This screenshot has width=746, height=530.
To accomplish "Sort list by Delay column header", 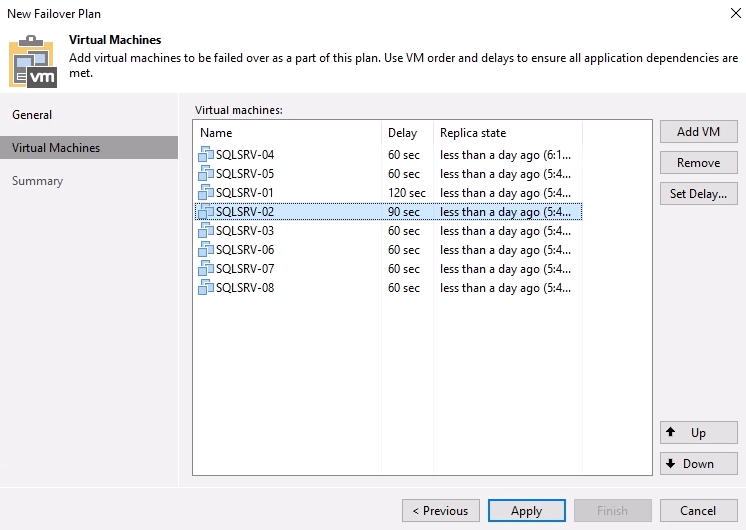I will click(x=402, y=133).
